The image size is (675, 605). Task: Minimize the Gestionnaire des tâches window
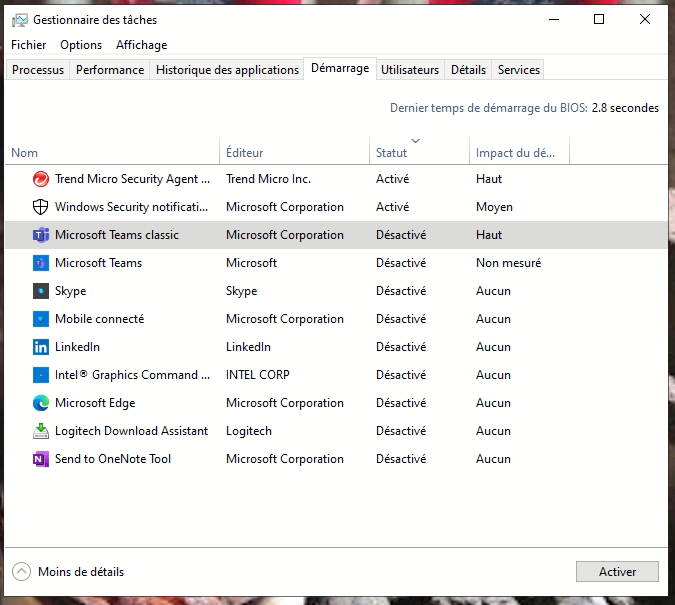pyautogui.click(x=554, y=19)
